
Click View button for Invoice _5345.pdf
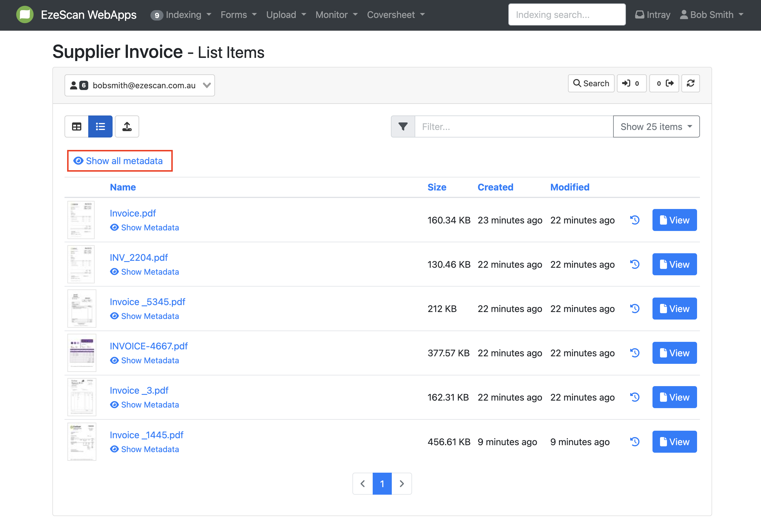(x=674, y=309)
